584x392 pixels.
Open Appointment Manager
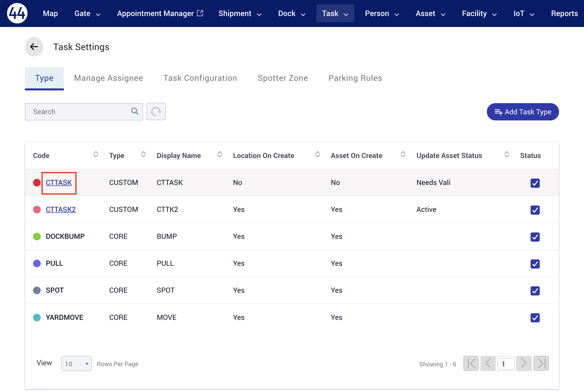click(x=160, y=13)
